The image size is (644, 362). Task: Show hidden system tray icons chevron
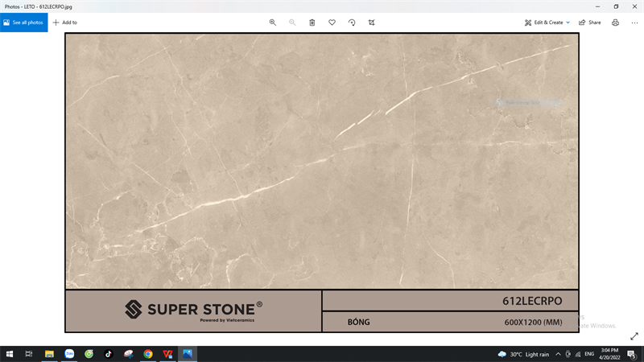coord(558,354)
